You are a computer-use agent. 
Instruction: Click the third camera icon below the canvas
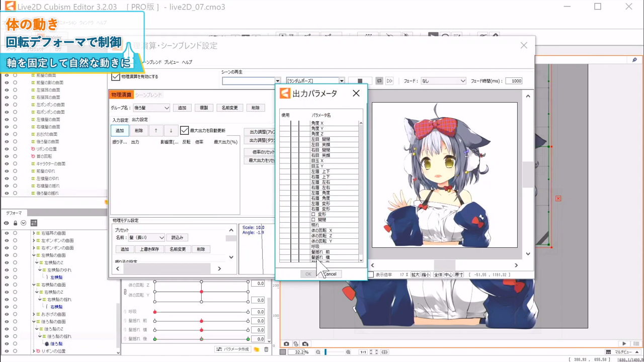click(305, 344)
